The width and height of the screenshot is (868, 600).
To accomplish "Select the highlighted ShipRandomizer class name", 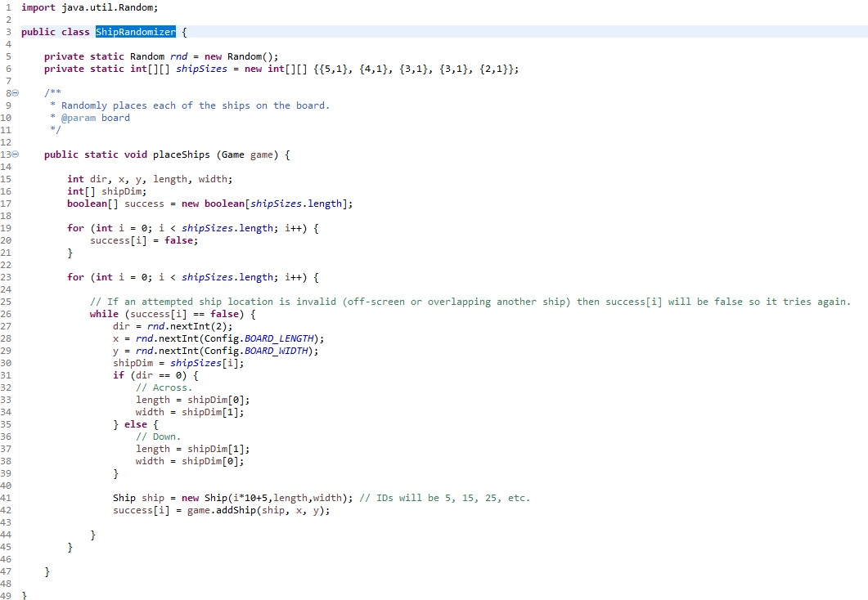I will 134,32.
